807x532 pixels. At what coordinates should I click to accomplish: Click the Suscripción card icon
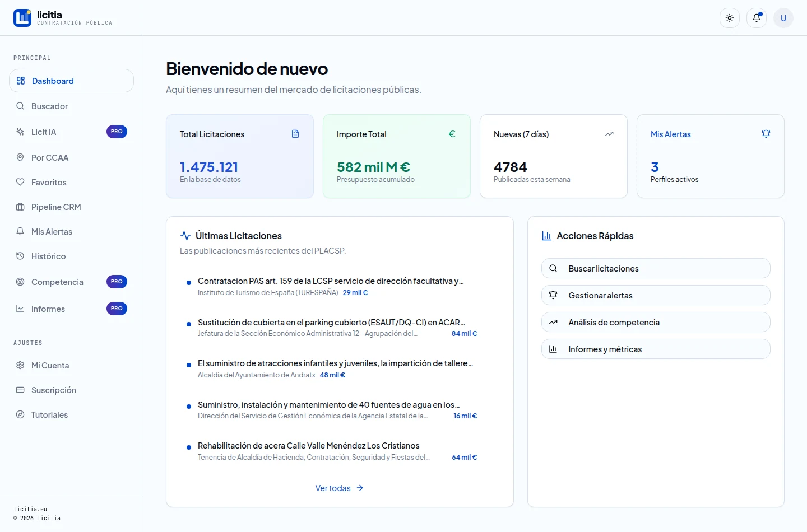coord(20,390)
